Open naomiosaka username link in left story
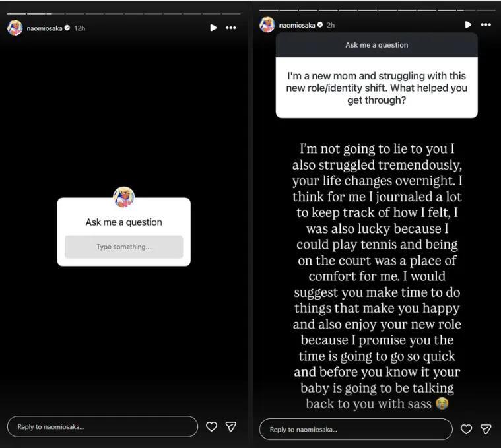 coord(44,28)
